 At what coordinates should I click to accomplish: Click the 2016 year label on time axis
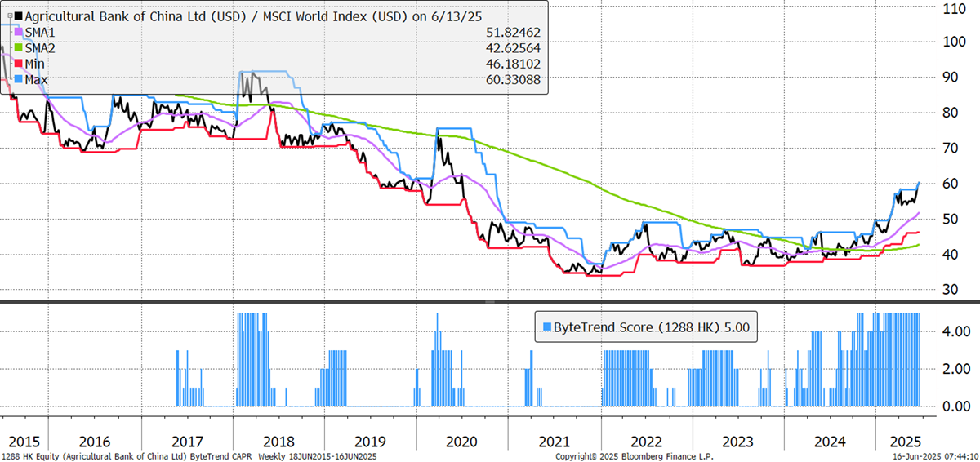[x=94, y=441]
